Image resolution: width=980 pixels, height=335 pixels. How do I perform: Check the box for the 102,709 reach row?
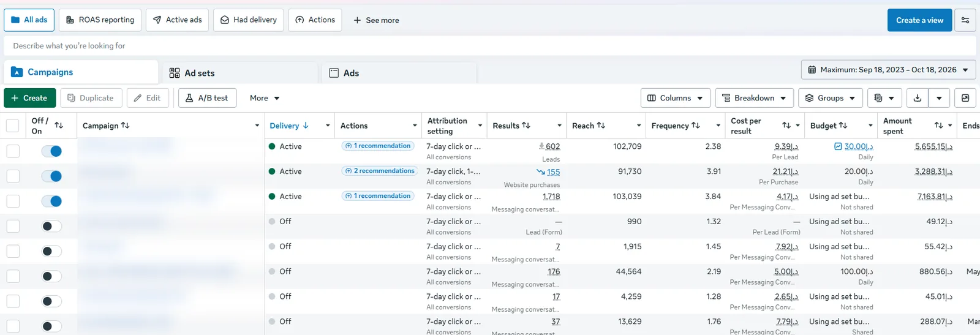click(13, 151)
